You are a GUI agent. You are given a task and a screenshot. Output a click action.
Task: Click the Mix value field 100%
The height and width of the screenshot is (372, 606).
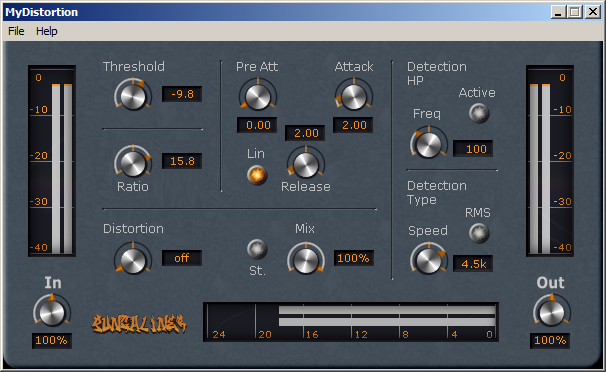[x=354, y=258]
